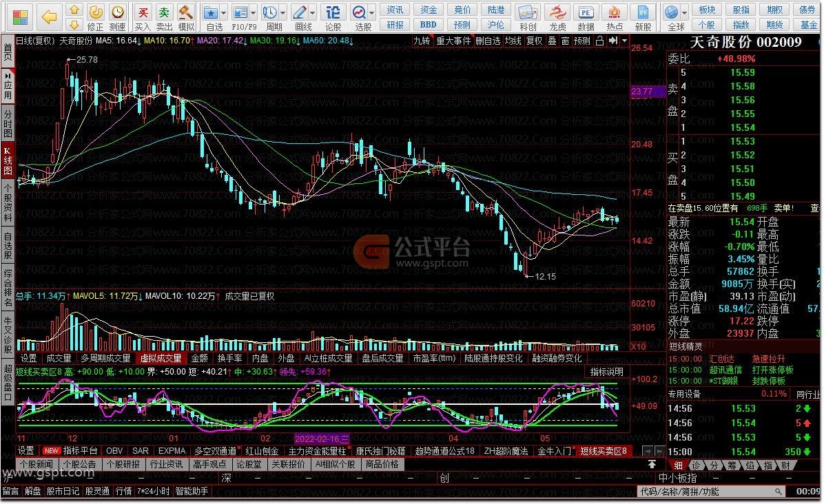The image size is (824, 504).
Task: Select the 画线 pencil drawing tool
Action: coord(300,12)
